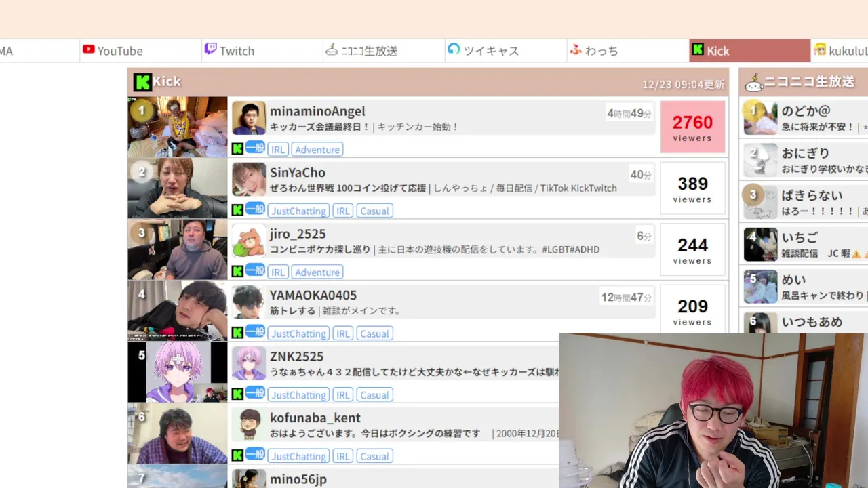This screenshot has width=868, height=488.
Task: Open YAMAOKA0405 channel name link
Action: 313,296
